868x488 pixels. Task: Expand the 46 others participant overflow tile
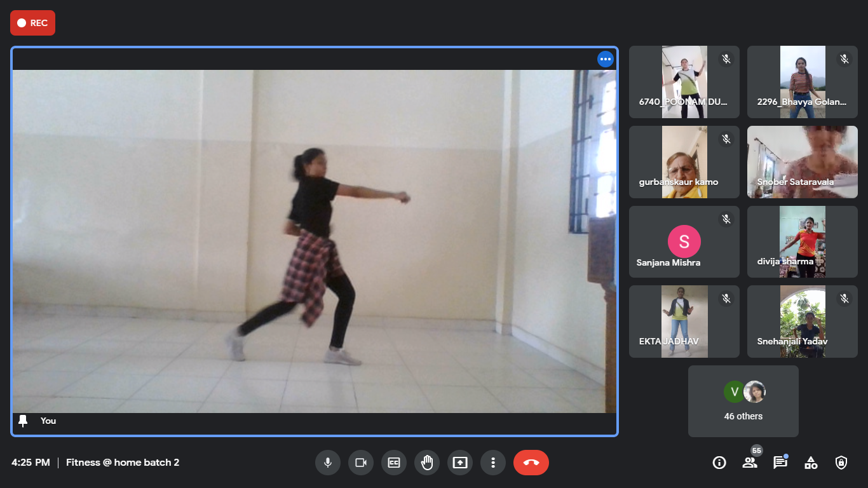743,401
